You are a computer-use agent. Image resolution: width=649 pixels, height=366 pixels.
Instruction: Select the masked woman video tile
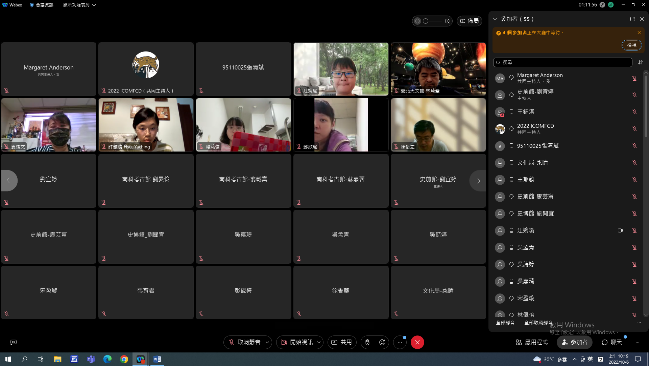tap(48, 125)
